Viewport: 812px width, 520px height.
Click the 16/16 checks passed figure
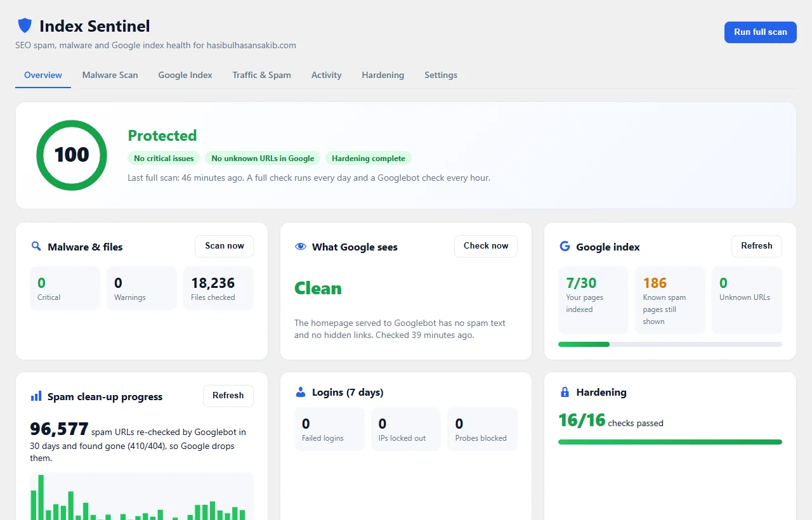point(582,420)
